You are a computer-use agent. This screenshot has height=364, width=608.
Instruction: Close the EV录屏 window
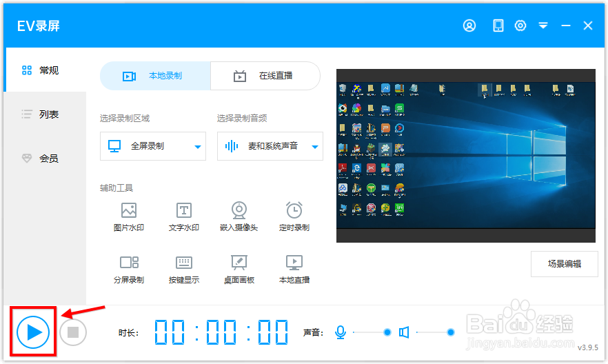[588, 26]
